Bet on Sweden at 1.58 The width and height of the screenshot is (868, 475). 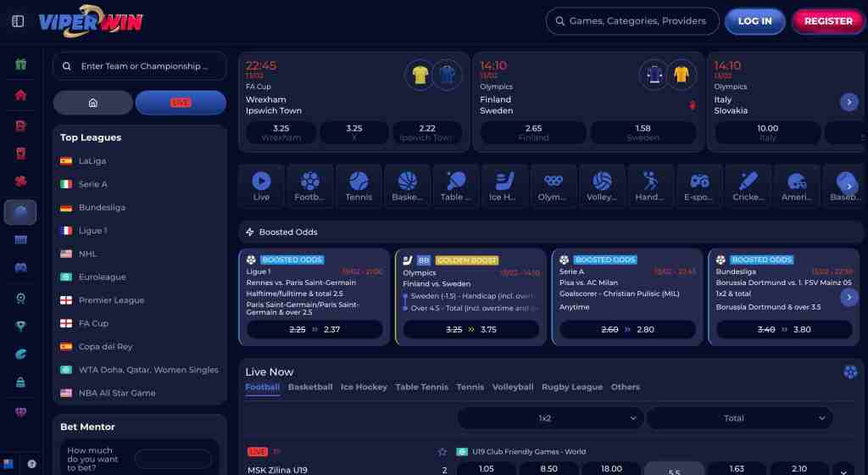click(x=643, y=132)
